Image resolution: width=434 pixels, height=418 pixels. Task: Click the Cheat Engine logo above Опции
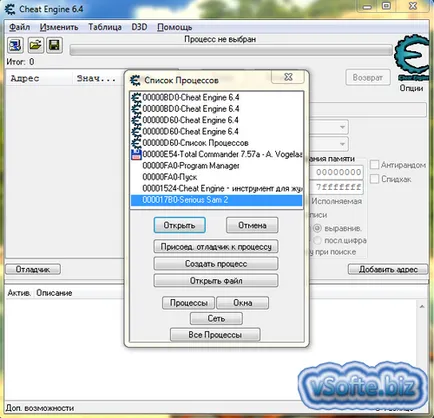click(x=412, y=58)
